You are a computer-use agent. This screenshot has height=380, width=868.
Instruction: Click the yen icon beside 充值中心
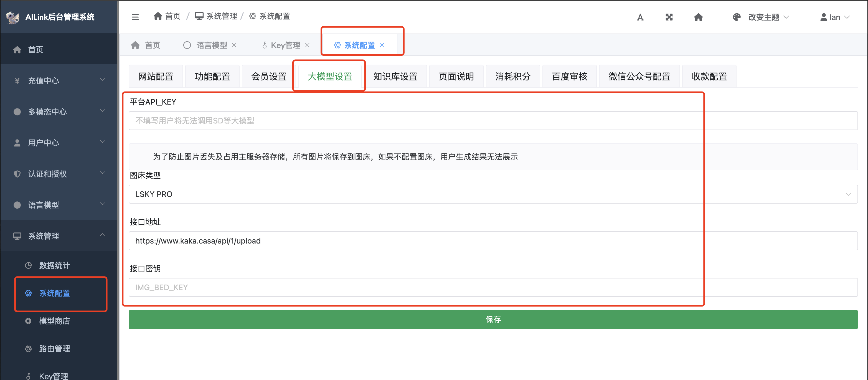[x=17, y=81]
